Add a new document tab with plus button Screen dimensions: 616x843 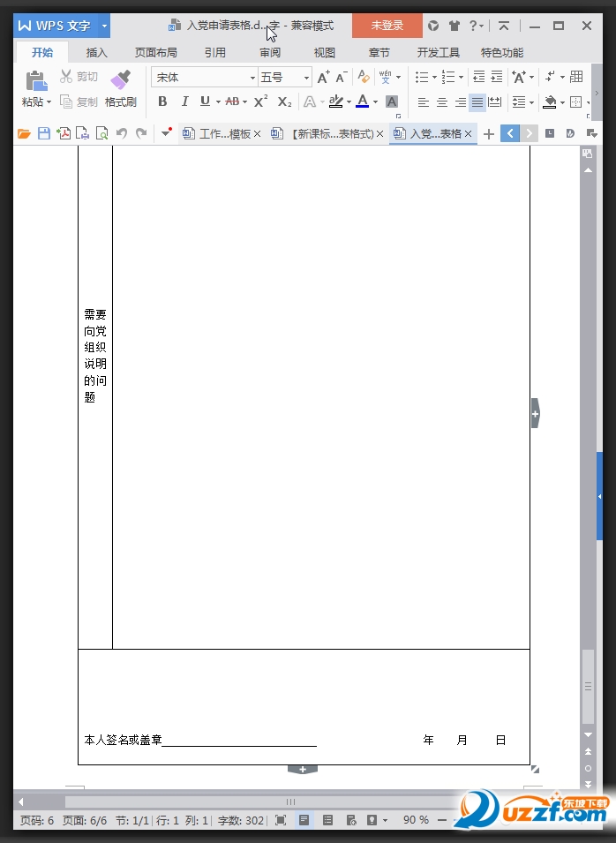[489, 134]
